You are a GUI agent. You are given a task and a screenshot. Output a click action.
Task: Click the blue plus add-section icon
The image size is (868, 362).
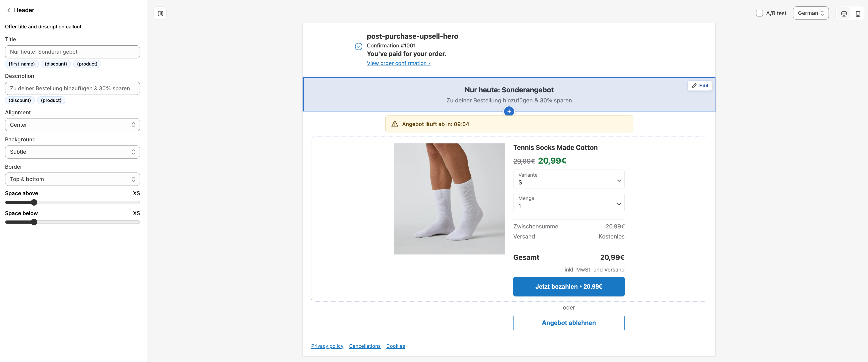(509, 111)
